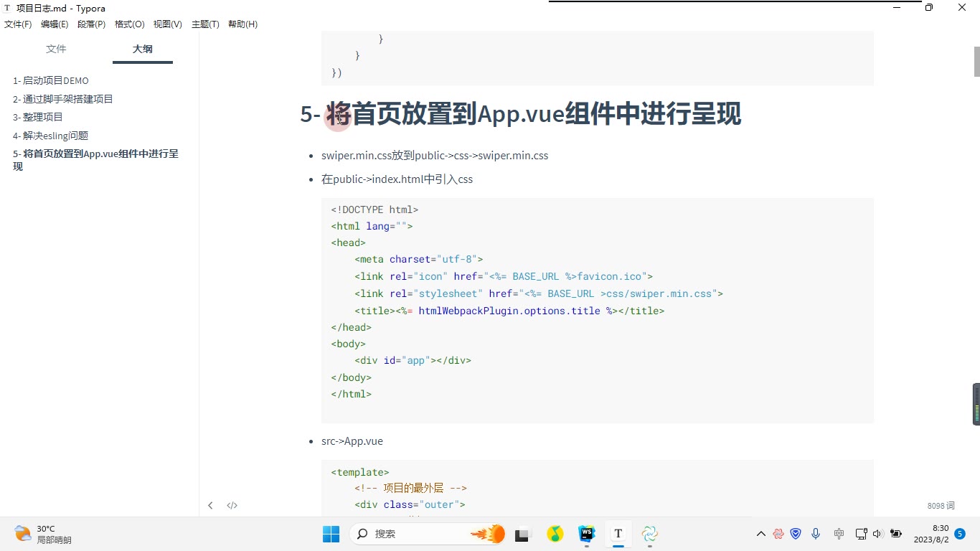
Task: Open the 视图(V) menu
Action: point(168,24)
